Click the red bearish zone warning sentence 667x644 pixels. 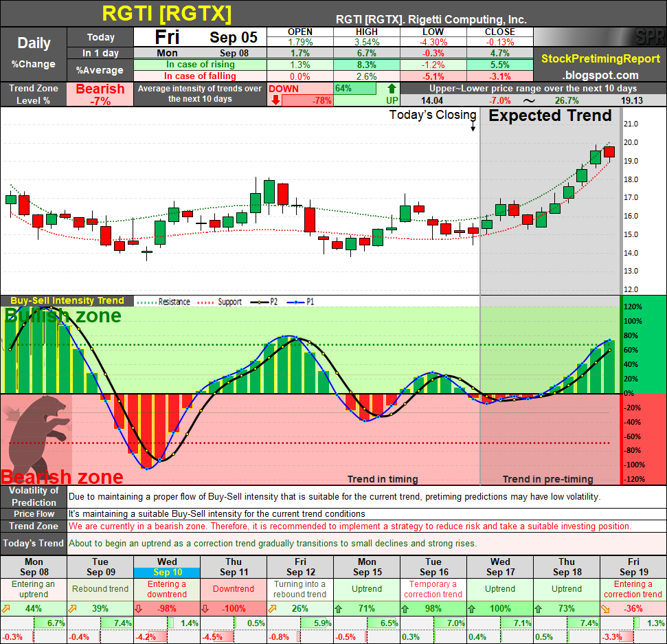point(350,526)
